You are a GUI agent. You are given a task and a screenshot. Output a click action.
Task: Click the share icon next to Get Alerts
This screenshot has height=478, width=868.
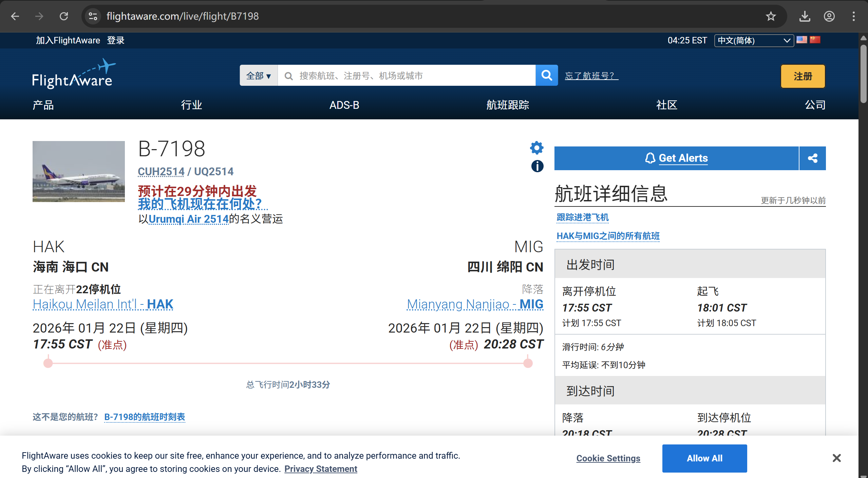813,158
